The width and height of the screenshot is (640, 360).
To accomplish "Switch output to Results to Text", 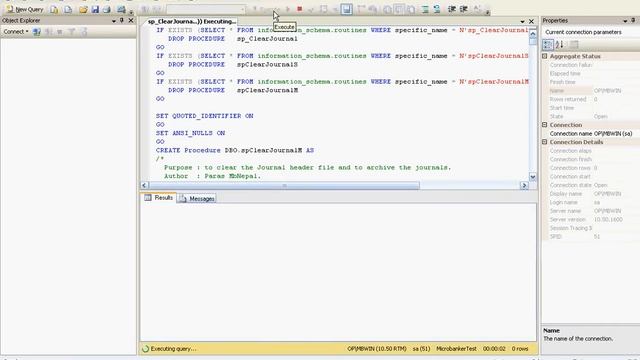I will click(387, 9).
